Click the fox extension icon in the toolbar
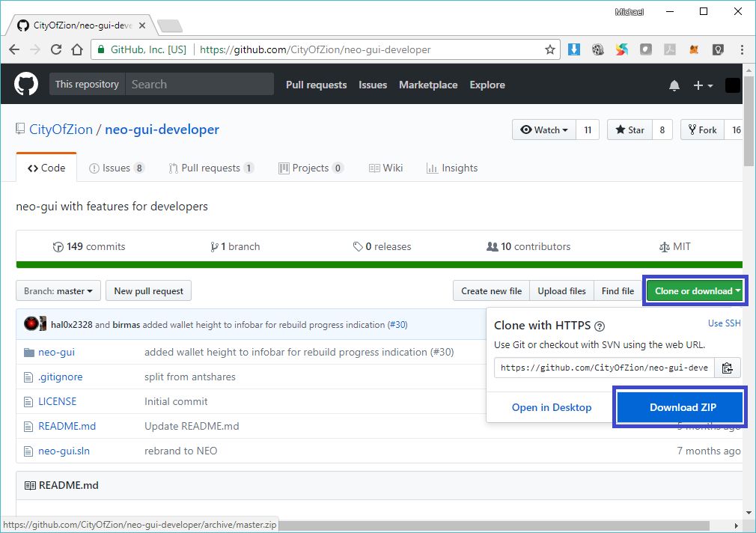Image resolution: width=756 pixels, height=533 pixels. click(694, 49)
